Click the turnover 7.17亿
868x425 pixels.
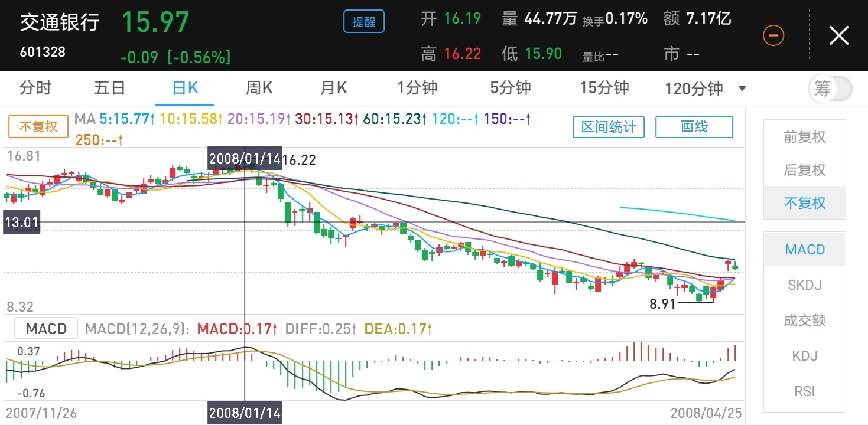click(x=708, y=18)
